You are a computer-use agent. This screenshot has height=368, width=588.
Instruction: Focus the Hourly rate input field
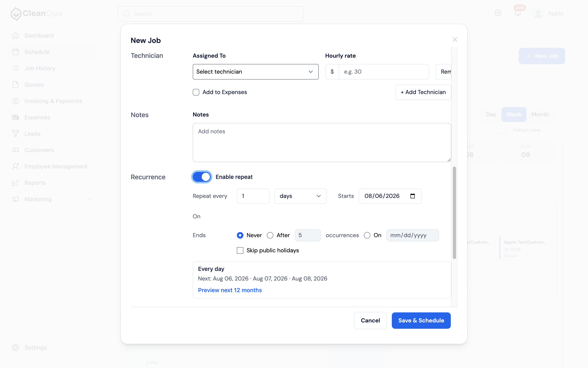(384, 72)
